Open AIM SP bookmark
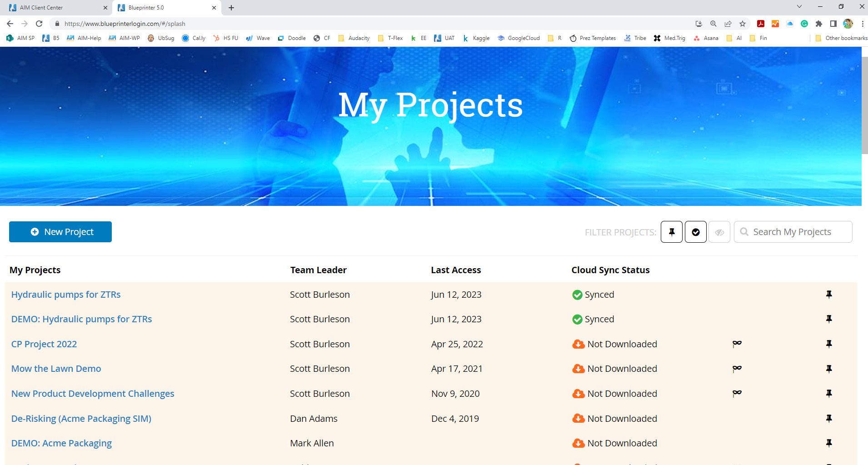868x465 pixels. point(20,38)
